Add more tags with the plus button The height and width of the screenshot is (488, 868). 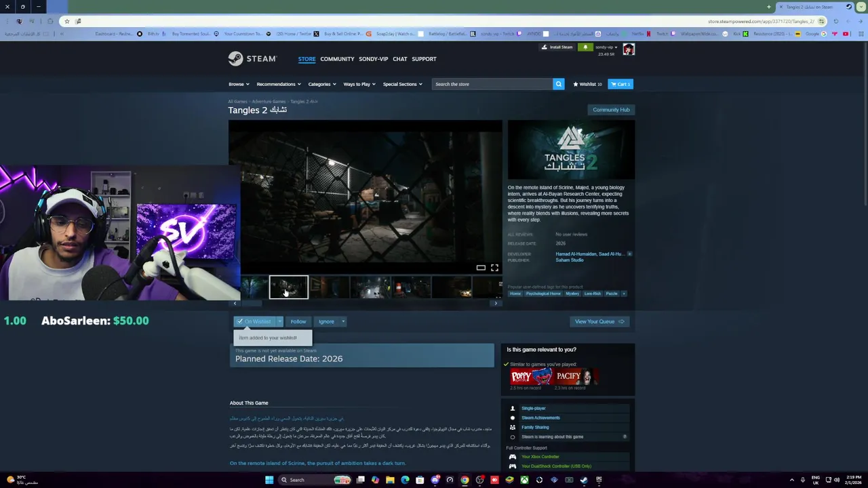(624, 293)
